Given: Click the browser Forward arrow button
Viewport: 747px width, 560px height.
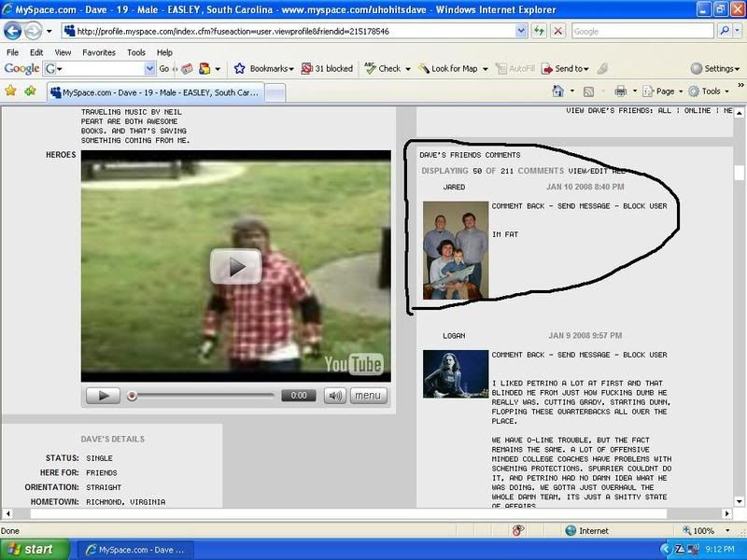Looking at the screenshot, I should tap(33, 32).
